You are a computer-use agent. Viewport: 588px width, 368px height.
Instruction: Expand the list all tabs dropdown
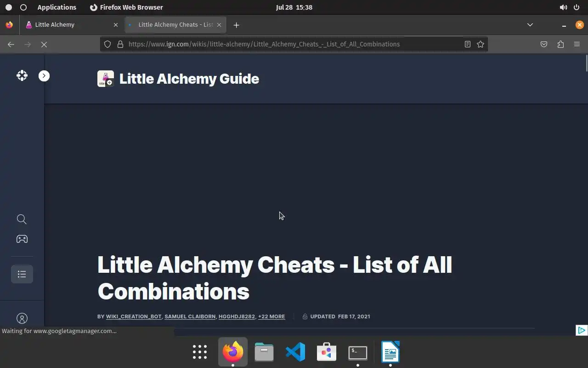[x=530, y=25]
